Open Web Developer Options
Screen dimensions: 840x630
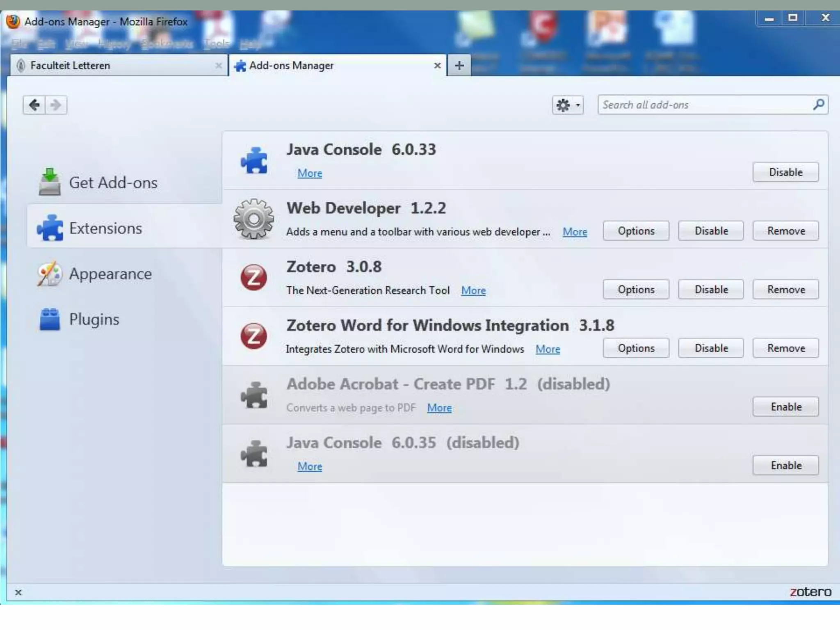[636, 231]
